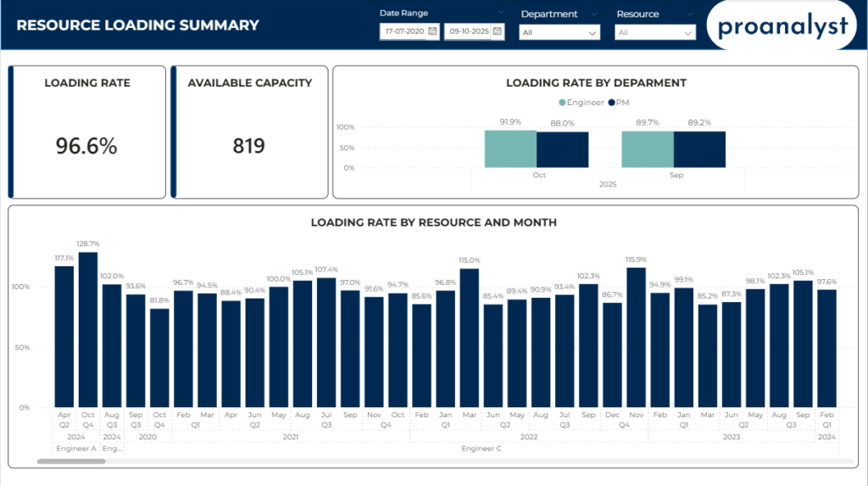Select the 115.0% March bar

click(470, 338)
